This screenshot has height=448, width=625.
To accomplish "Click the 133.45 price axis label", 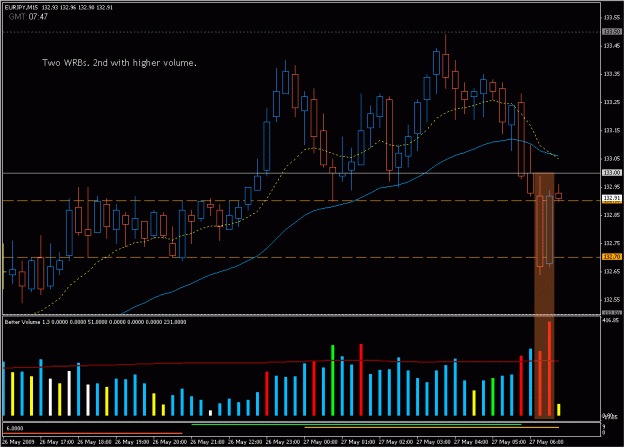I will [611, 46].
